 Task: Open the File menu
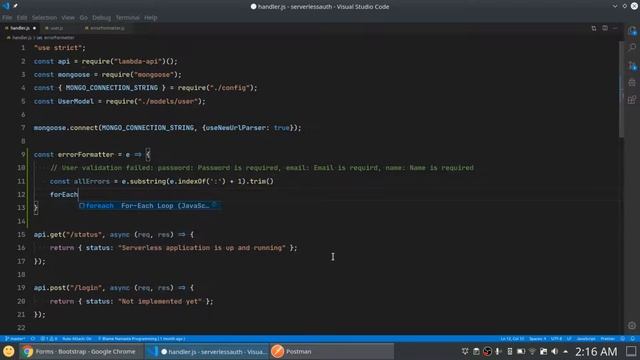(x=7, y=18)
